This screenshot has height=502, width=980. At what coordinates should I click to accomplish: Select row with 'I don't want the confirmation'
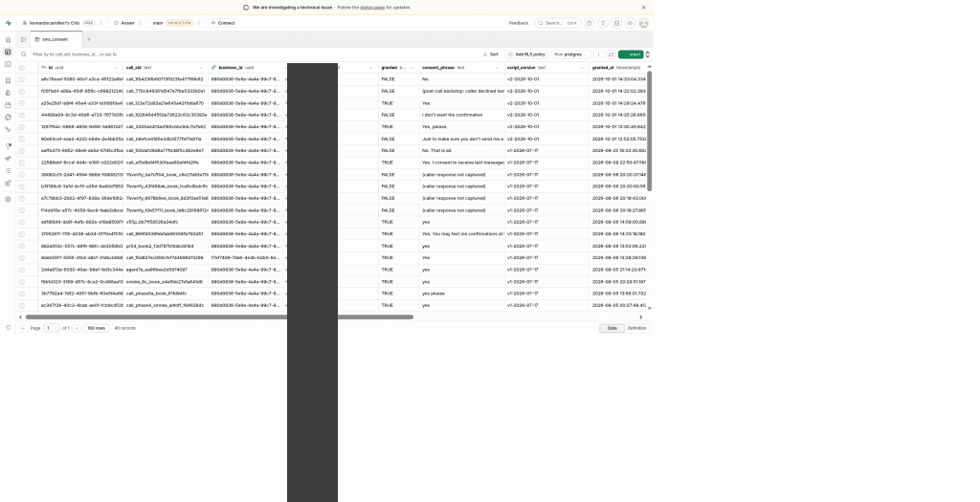22,115
